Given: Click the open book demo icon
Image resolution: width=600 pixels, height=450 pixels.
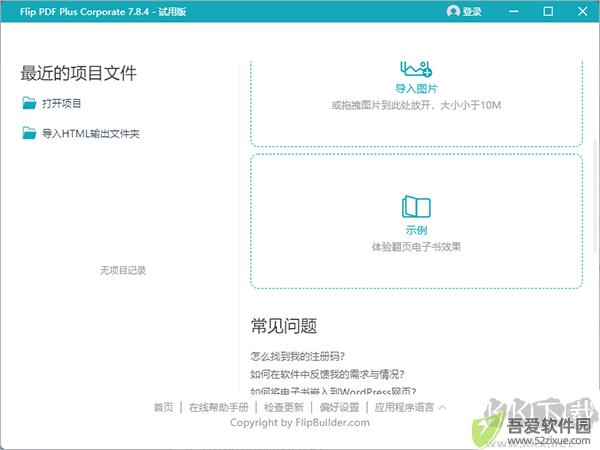Looking at the screenshot, I should coord(416,207).
